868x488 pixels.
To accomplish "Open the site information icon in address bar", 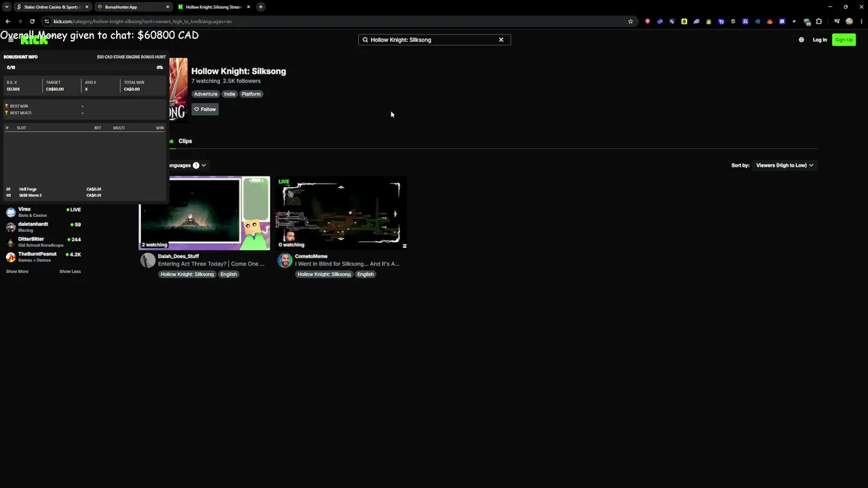I will [x=47, y=21].
